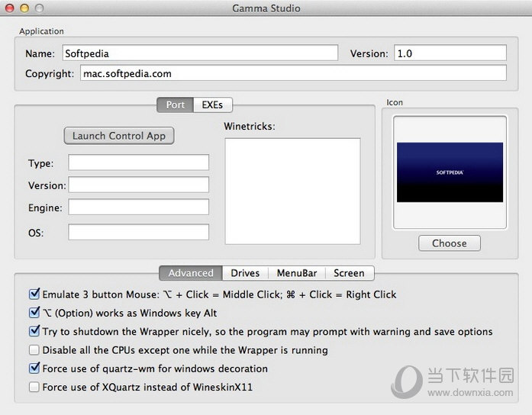The image size is (532, 415).
Task: Click inside the Winetricks list box
Action: (292, 191)
